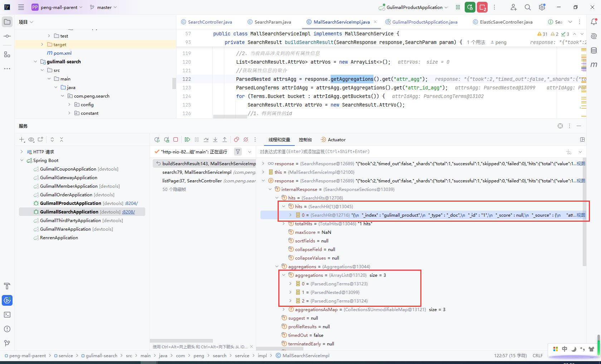601x364 pixels.
Task: Open 控制台 console tab
Action: 306,139
